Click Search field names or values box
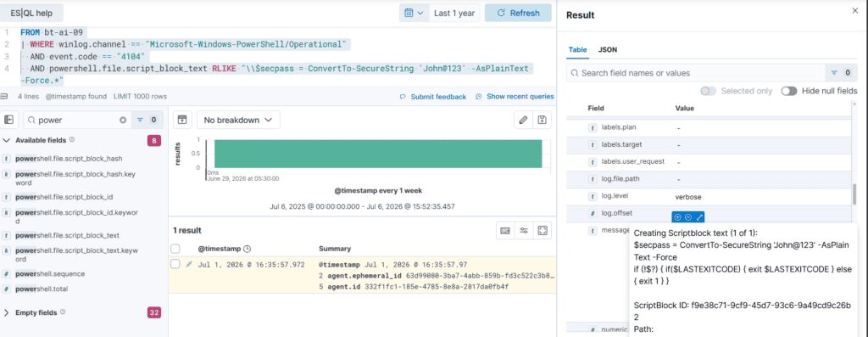Viewport: 868px width, 337px height. click(695, 73)
